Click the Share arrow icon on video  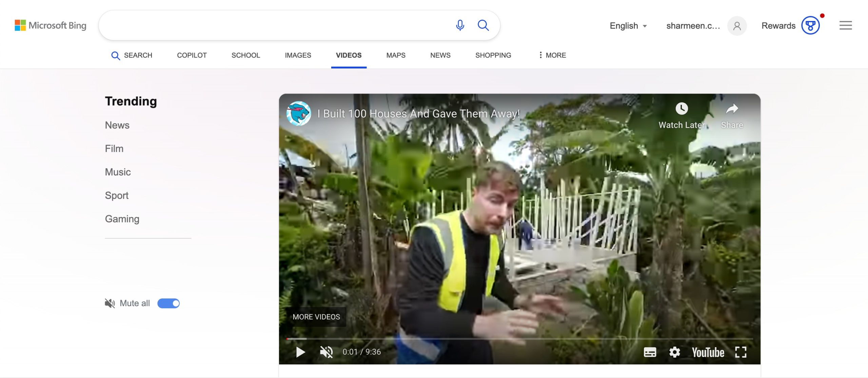pos(732,109)
